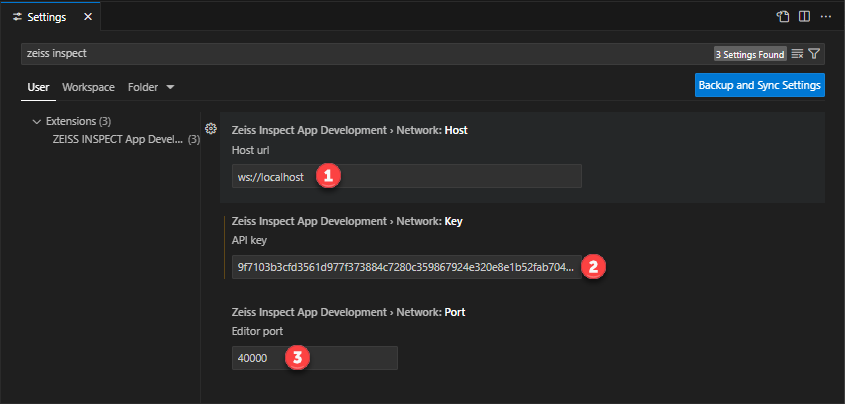Open the More Actions ellipsis menu
The height and width of the screenshot is (404, 845).
[826, 16]
